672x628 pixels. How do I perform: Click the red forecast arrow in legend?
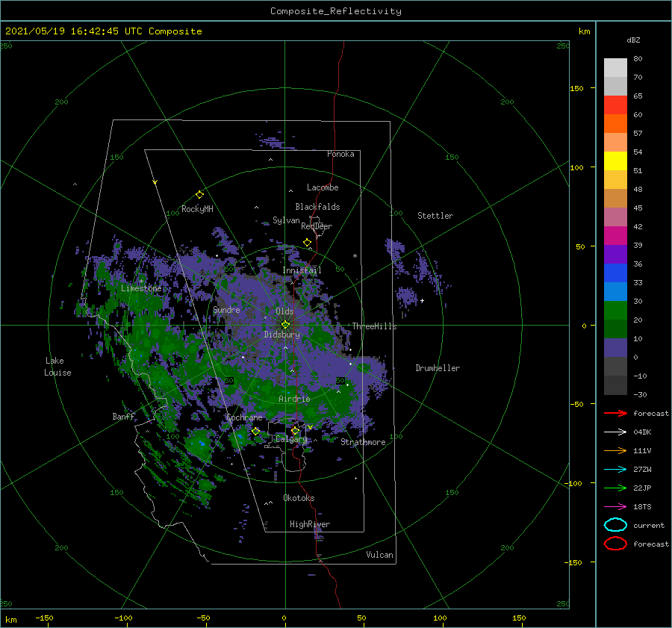[615, 413]
